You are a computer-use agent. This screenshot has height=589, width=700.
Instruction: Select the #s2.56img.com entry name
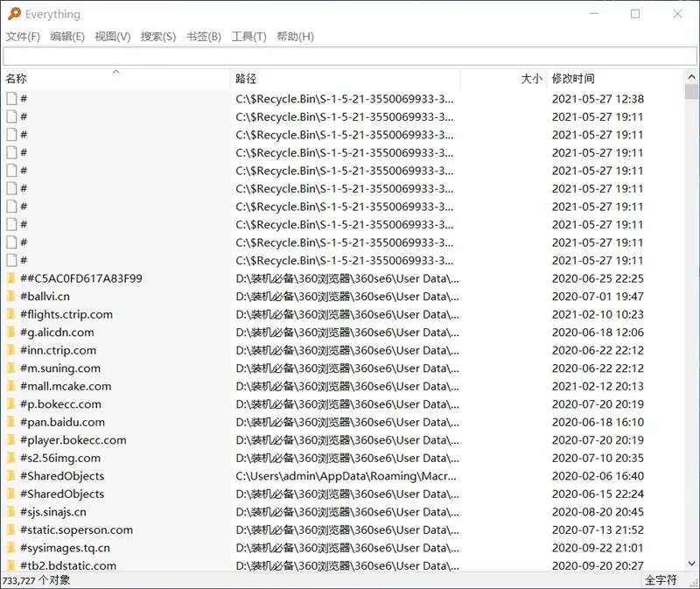tap(60, 459)
